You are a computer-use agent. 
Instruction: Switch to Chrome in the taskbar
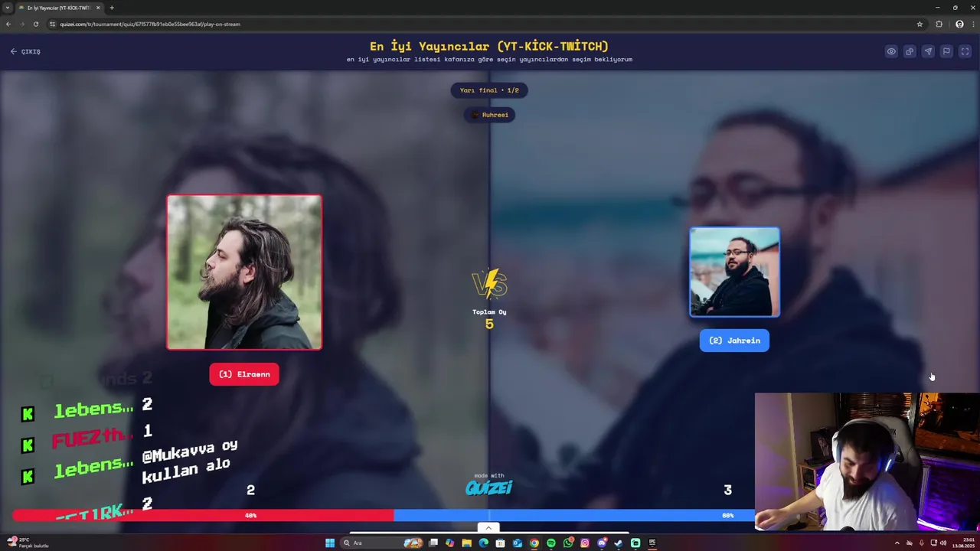pyautogui.click(x=534, y=543)
